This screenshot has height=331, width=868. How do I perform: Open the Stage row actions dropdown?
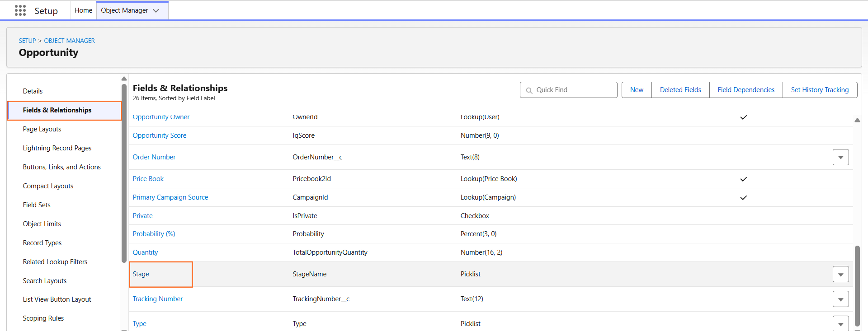click(840, 274)
